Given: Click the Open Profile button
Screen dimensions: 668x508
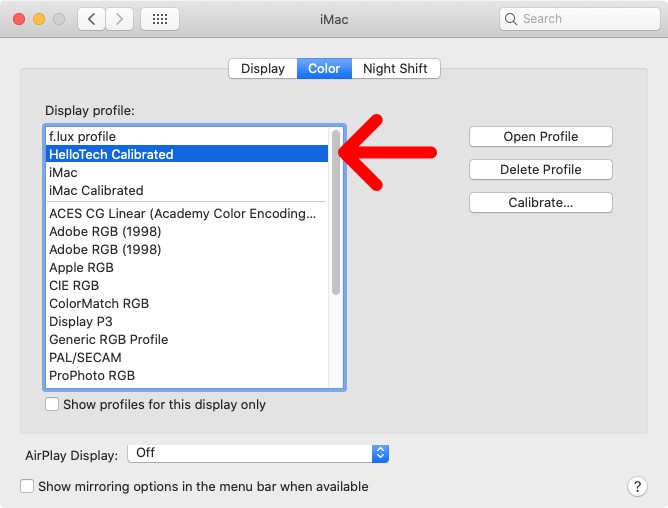Looking at the screenshot, I should point(540,137).
